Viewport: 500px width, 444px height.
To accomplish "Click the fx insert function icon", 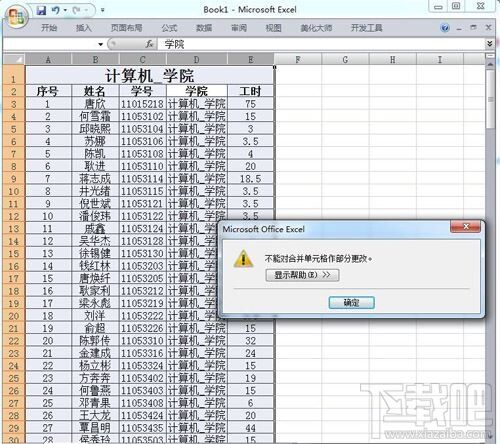I will pos(149,44).
